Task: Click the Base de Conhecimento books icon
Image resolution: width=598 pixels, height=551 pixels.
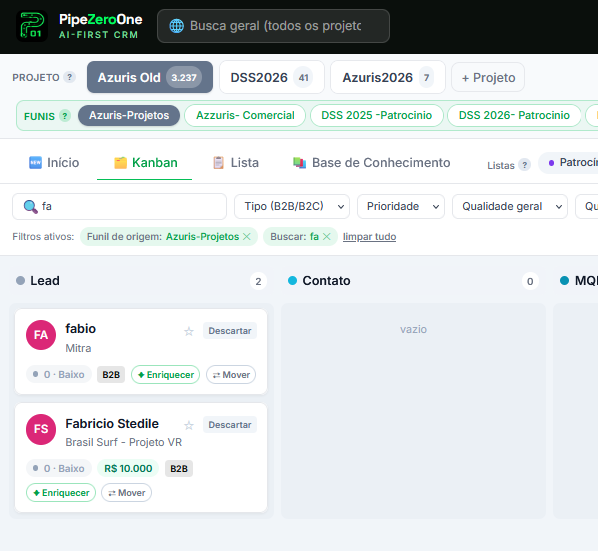Action: click(x=299, y=163)
